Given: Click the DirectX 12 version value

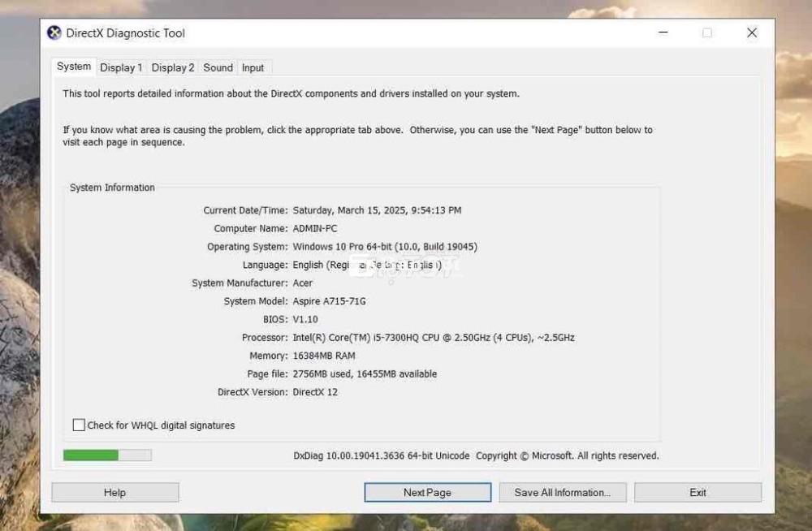Looking at the screenshot, I should coord(315,391).
